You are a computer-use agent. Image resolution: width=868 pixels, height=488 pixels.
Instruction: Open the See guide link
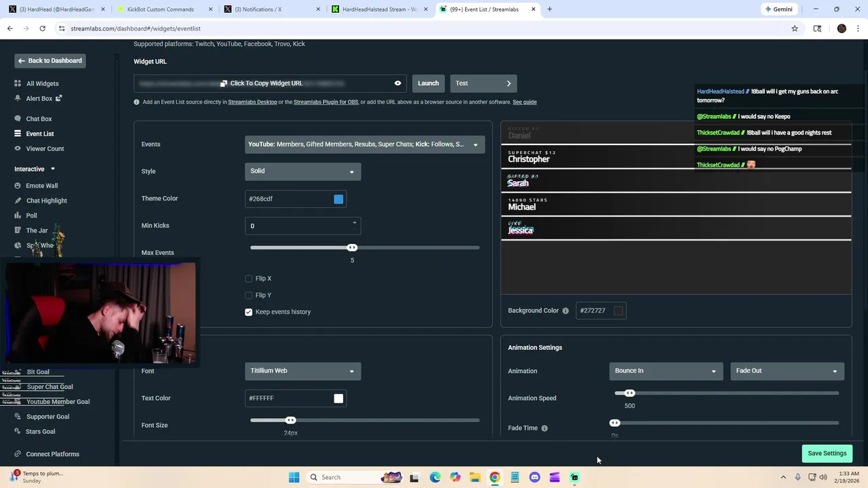pos(524,102)
